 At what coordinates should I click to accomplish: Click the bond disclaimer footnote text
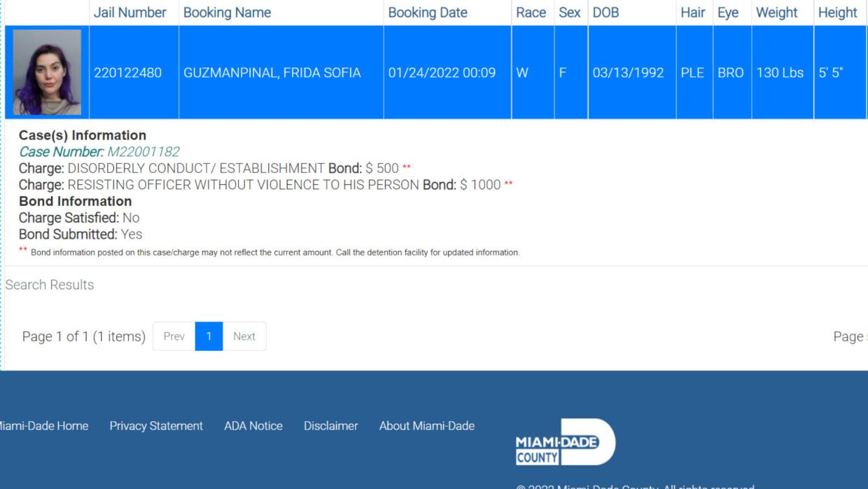[x=275, y=252]
